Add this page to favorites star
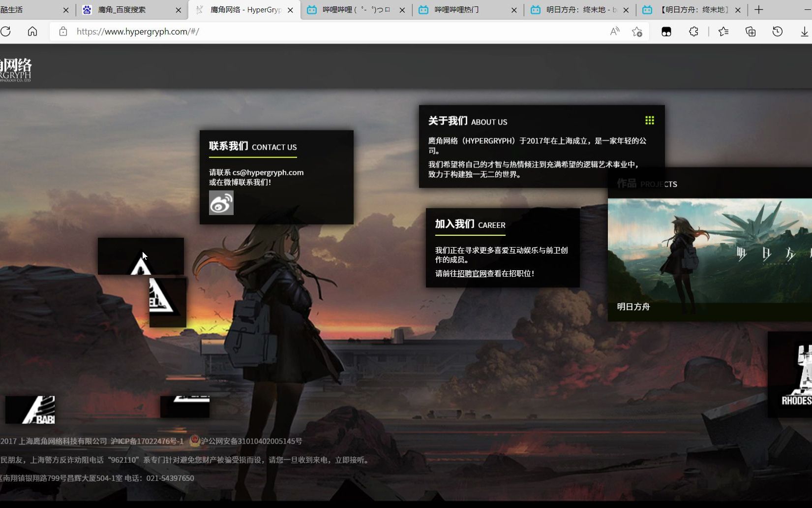The height and width of the screenshot is (508, 812). click(x=637, y=32)
